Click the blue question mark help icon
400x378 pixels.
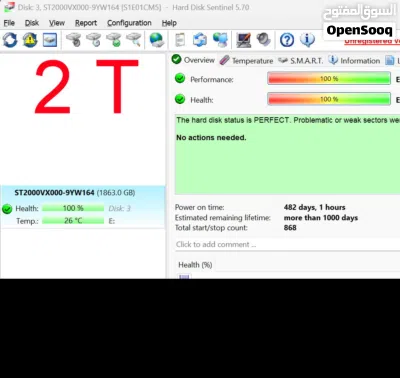click(x=287, y=40)
